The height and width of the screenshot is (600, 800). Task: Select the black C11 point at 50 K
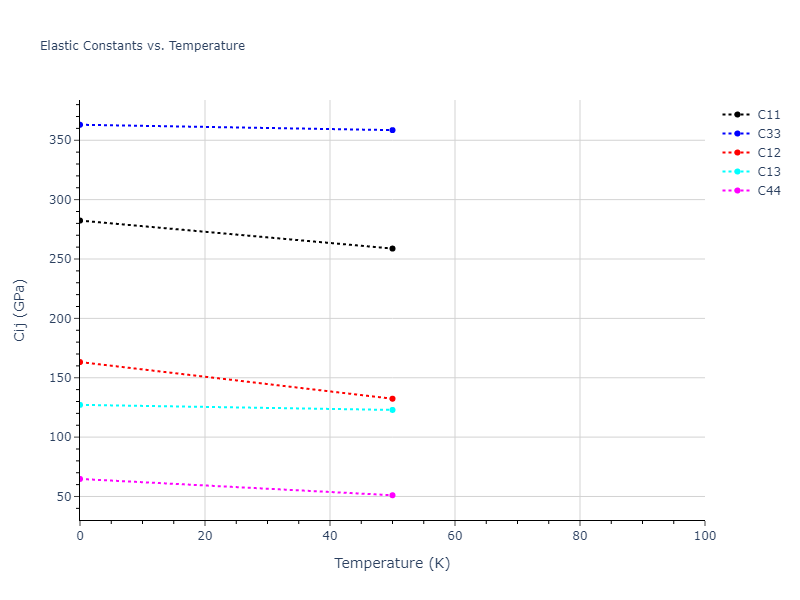[x=392, y=248]
